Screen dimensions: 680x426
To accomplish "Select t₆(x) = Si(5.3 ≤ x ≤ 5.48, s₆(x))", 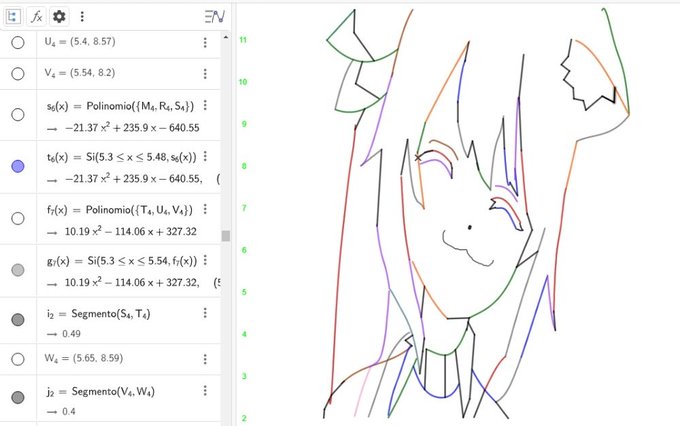I will click(122, 157).
